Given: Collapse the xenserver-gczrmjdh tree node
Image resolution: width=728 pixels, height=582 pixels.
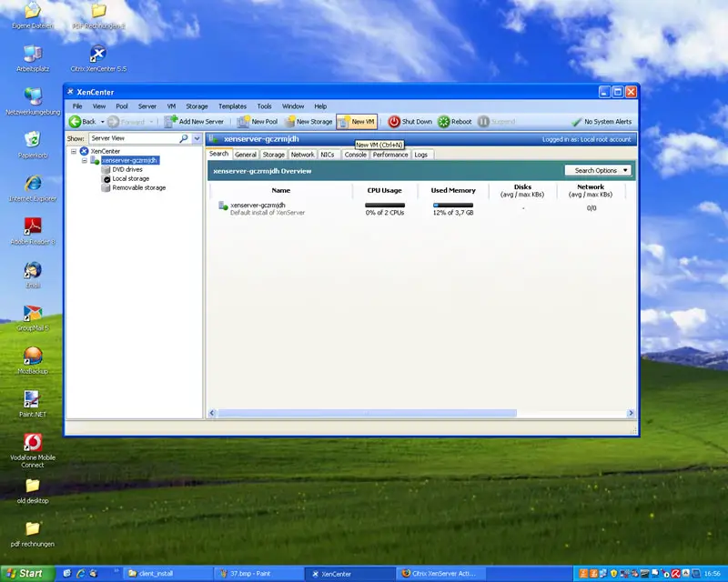Looking at the screenshot, I should tap(85, 161).
